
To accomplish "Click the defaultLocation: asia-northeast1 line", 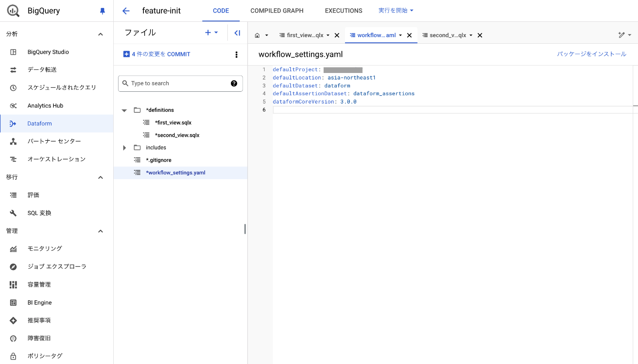I will [324, 78].
